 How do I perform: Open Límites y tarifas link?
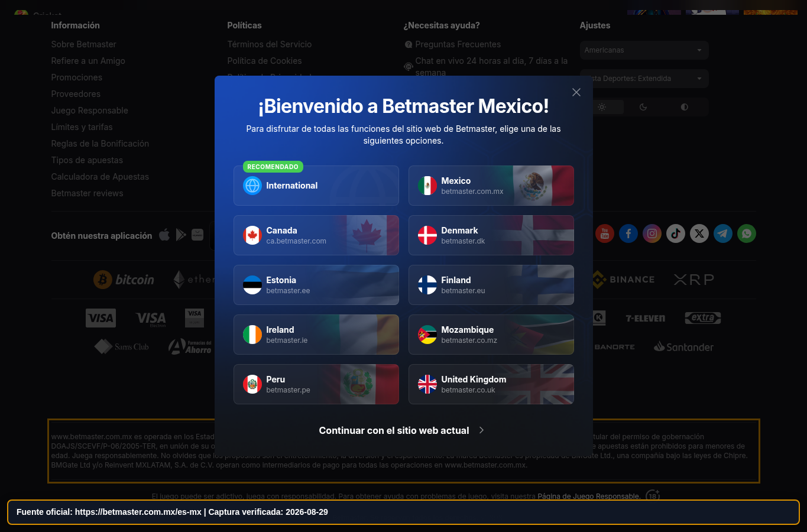[x=82, y=127]
